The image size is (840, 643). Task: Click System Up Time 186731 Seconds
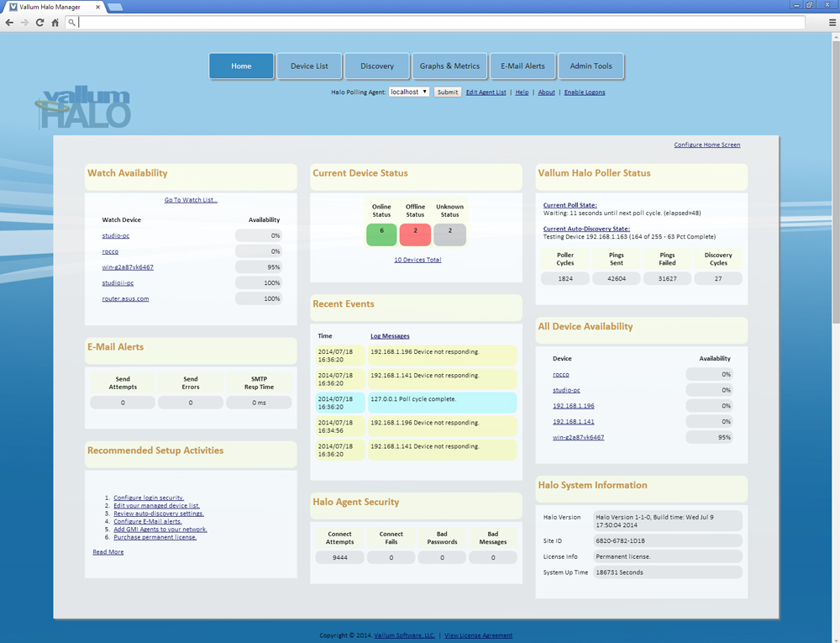tap(668, 572)
